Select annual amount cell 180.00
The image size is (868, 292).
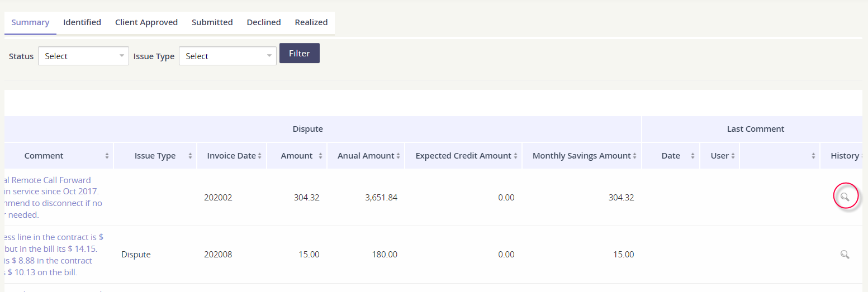coord(385,255)
